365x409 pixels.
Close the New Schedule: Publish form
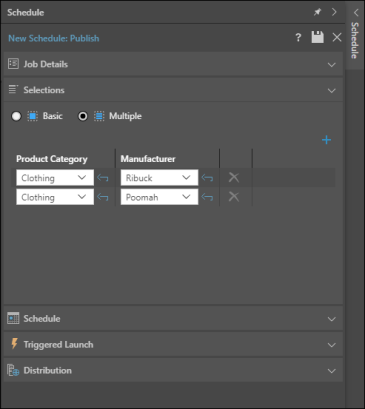(x=337, y=37)
